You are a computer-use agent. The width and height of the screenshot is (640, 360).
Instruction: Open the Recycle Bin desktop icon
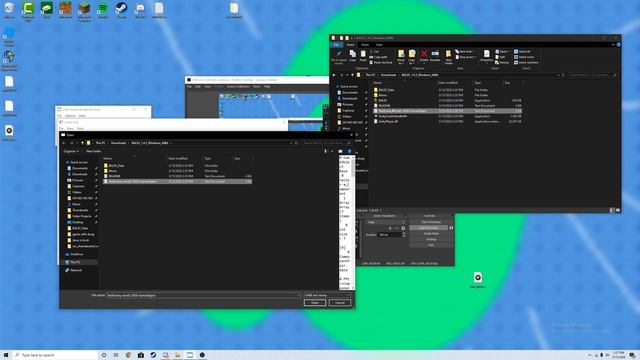point(9,9)
